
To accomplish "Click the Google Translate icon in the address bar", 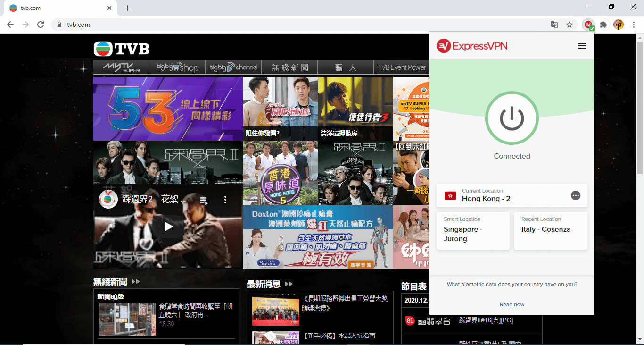I will pos(554,24).
